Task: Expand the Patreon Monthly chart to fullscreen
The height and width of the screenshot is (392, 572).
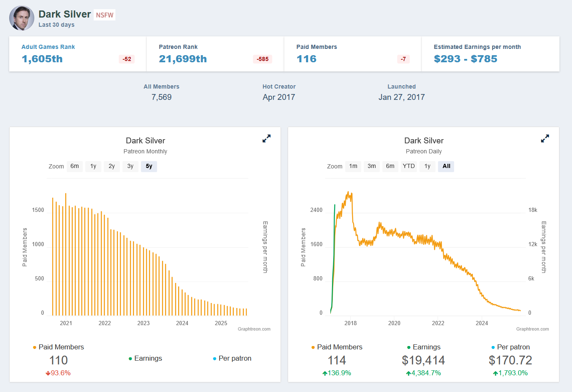Action: pyautogui.click(x=266, y=138)
